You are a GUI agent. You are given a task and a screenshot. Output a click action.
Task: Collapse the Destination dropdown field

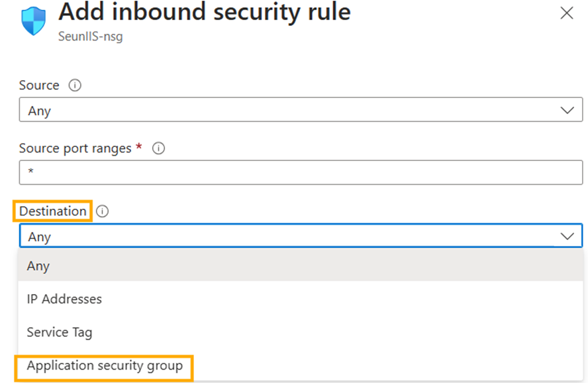tap(291, 237)
